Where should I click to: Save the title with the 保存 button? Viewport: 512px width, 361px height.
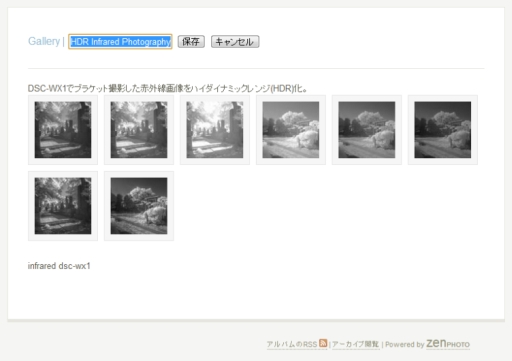191,42
